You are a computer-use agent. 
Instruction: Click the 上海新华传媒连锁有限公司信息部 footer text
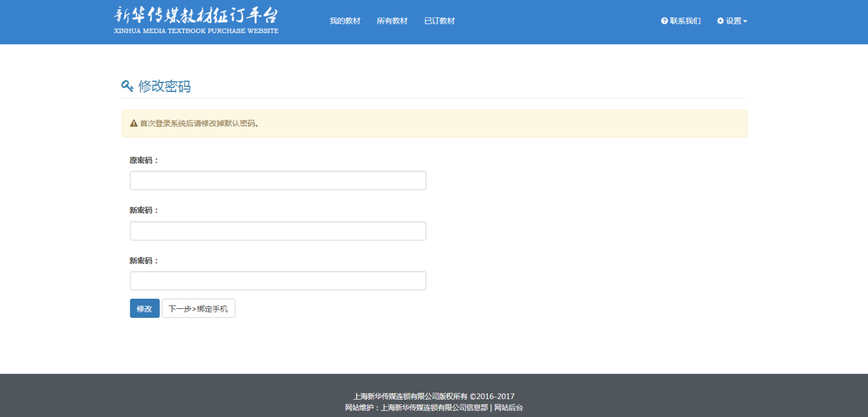(x=434, y=408)
